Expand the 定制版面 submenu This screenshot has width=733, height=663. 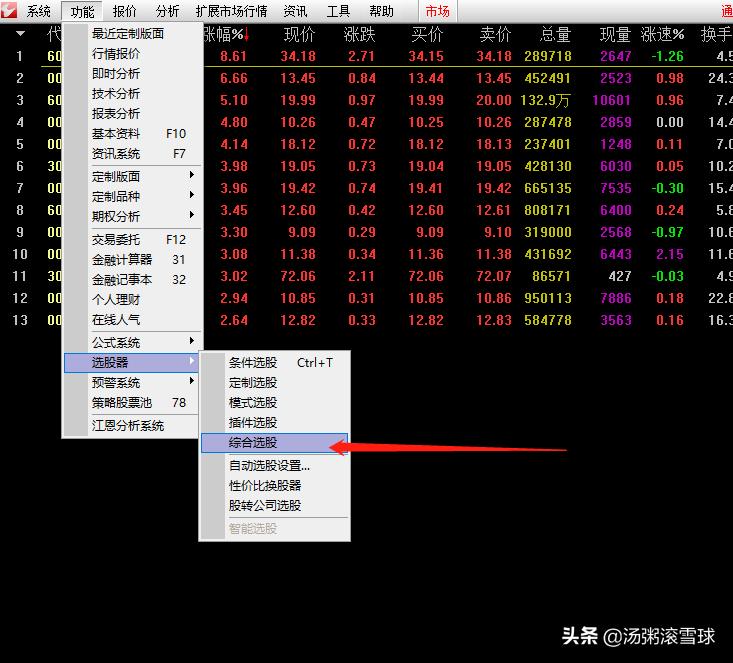click(131, 176)
